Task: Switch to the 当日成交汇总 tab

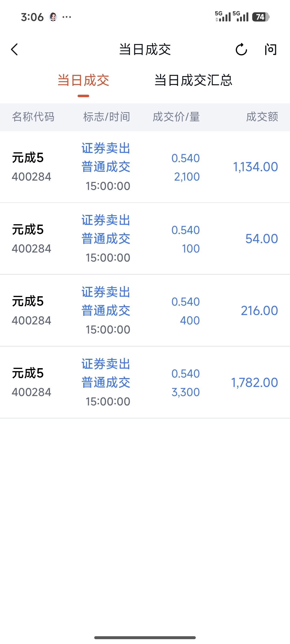Action: pos(193,80)
